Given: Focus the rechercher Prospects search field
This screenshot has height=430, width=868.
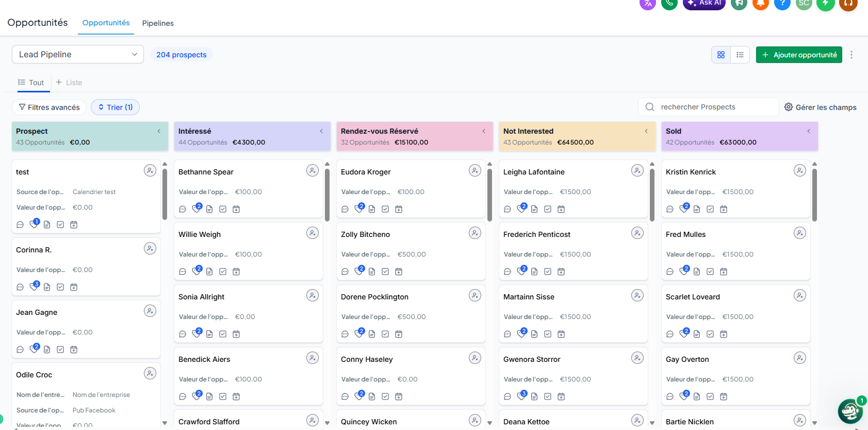Looking at the screenshot, I should [x=709, y=107].
